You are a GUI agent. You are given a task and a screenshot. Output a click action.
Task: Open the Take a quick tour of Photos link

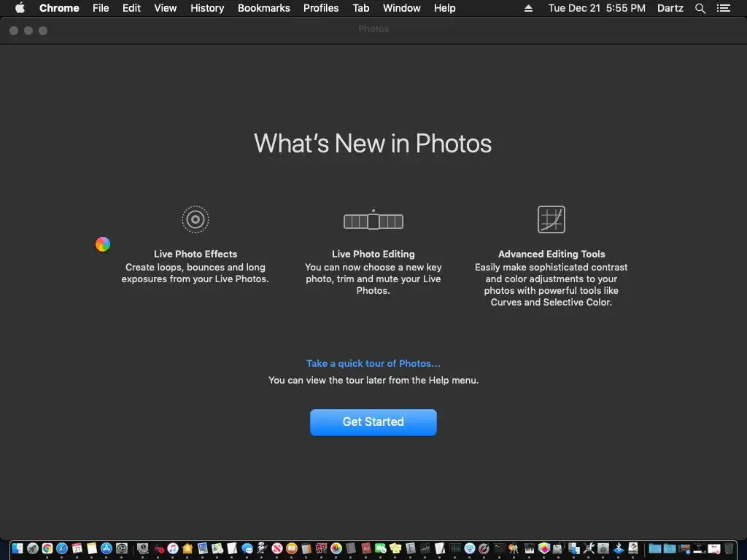point(373,363)
